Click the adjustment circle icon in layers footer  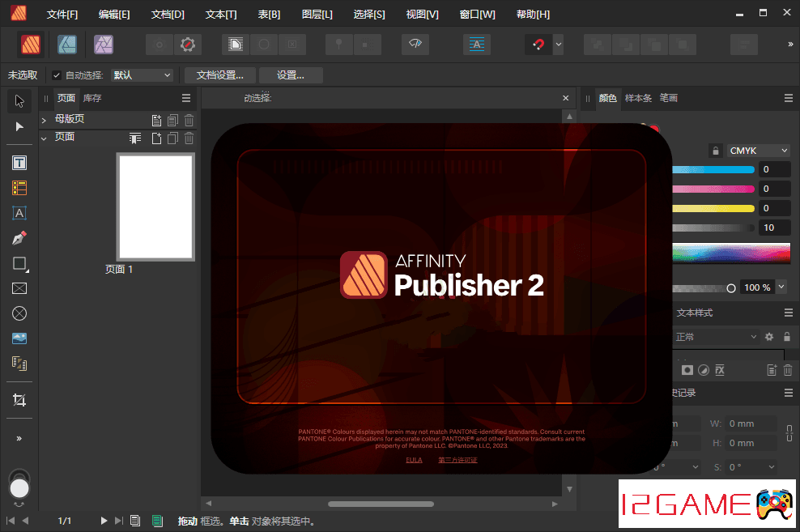pyautogui.click(x=704, y=370)
